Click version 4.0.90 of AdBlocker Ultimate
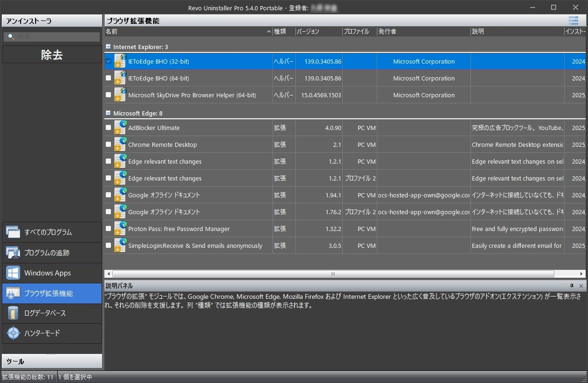Viewport: 588px width, 383px height. coord(333,128)
